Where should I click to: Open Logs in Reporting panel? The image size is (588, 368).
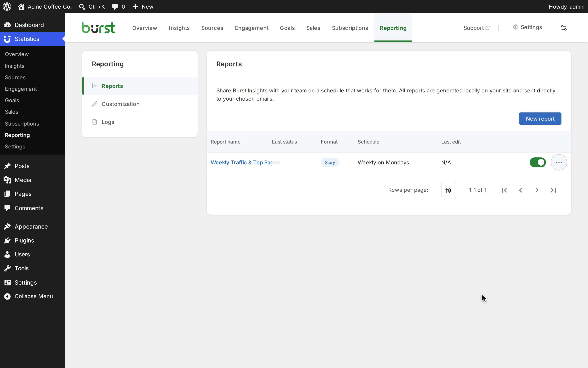click(140, 122)
